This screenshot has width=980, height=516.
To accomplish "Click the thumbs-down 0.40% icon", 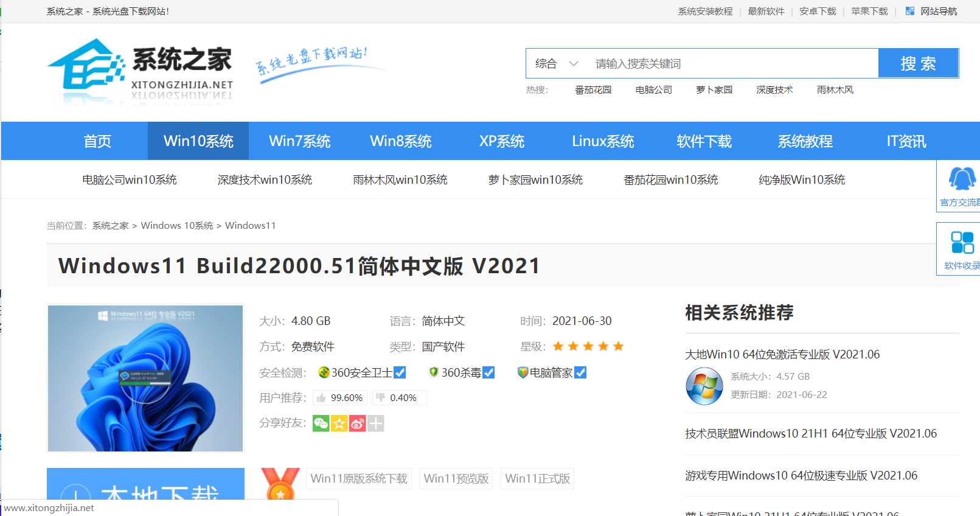I will tap(381, 398).
